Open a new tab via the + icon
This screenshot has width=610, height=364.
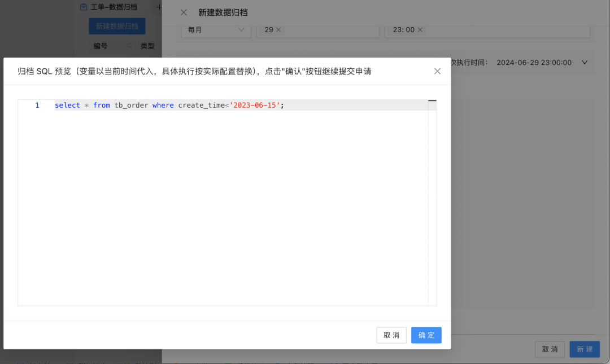click(x=159, y=7)
